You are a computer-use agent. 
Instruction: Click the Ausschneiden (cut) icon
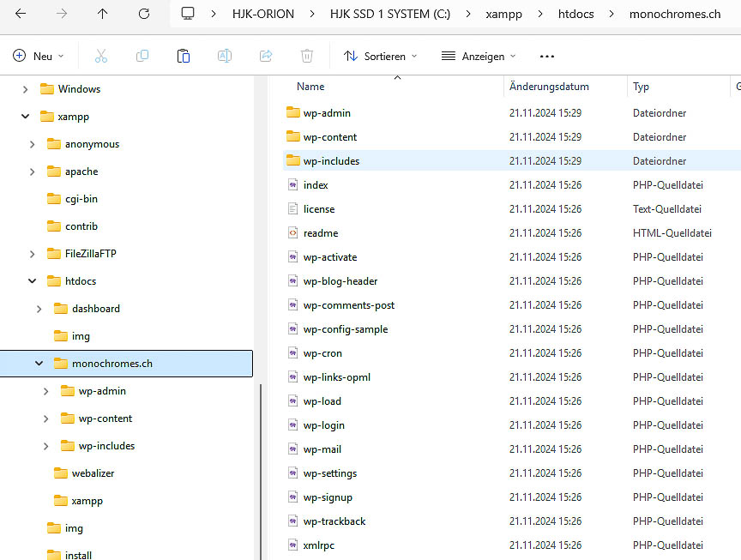(101, 56)
